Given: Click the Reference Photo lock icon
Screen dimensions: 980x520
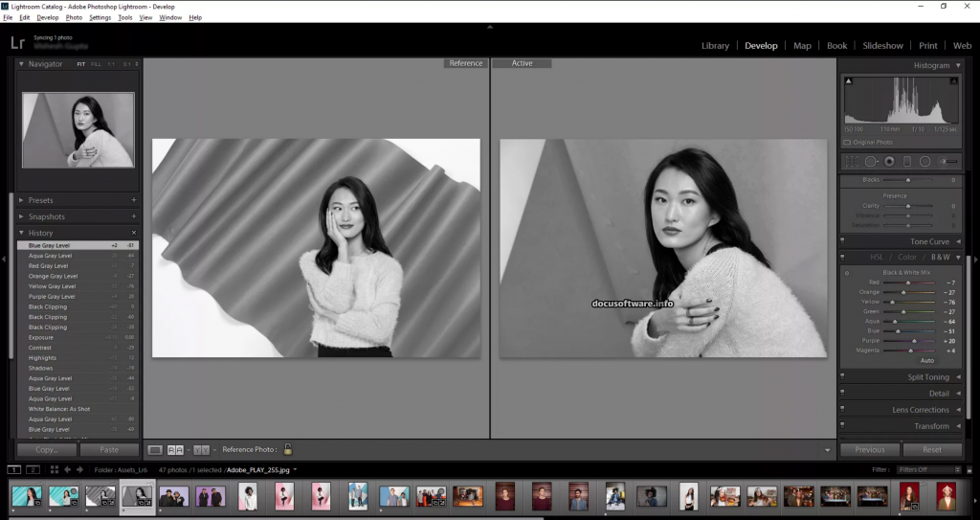Looking at the screenshot, I should pyautogui.click(x=287, y=449).
